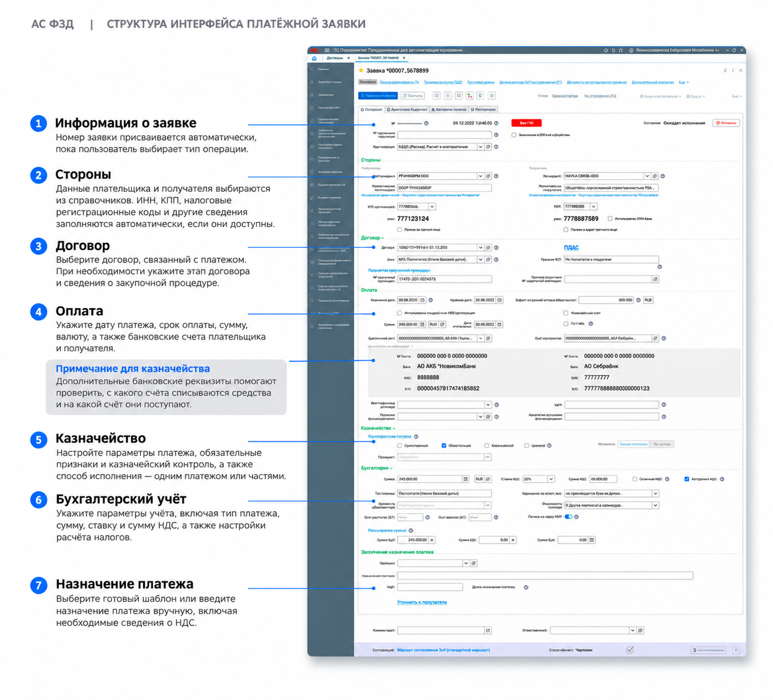Click the help icon beside the 600.000 amount field
The height and width of the screenshot is (700, 773).
tap(639, 300)
